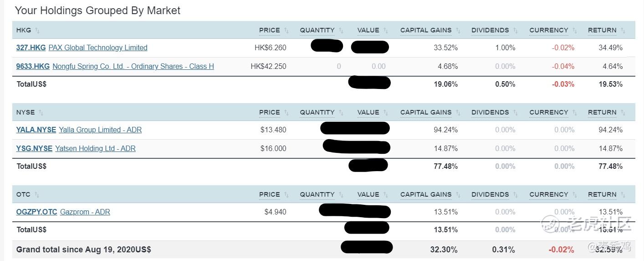Click YALA.NYSE ticker link

[36, 130]
